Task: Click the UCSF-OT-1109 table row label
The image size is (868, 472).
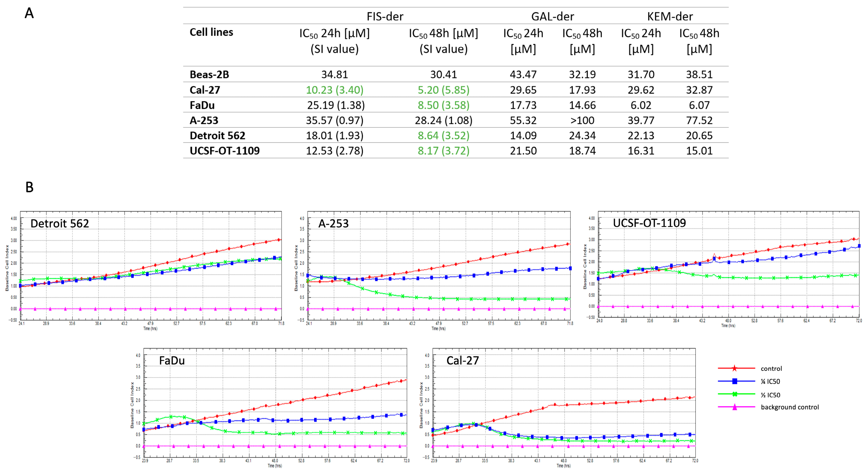Action: coord(224,151)
